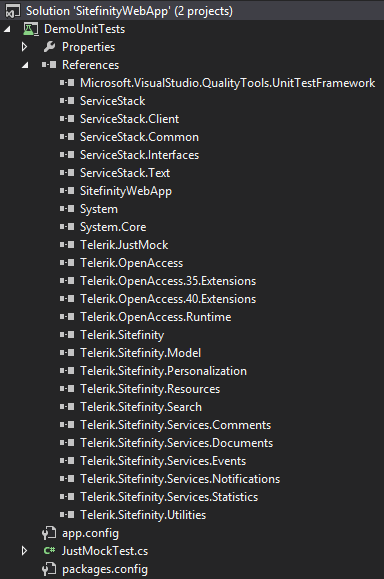Select the Telerik.OpenAccess.Runtime reference
This screenshot has width=384, height=579.
pyautogui.click(x=156, y=317)
